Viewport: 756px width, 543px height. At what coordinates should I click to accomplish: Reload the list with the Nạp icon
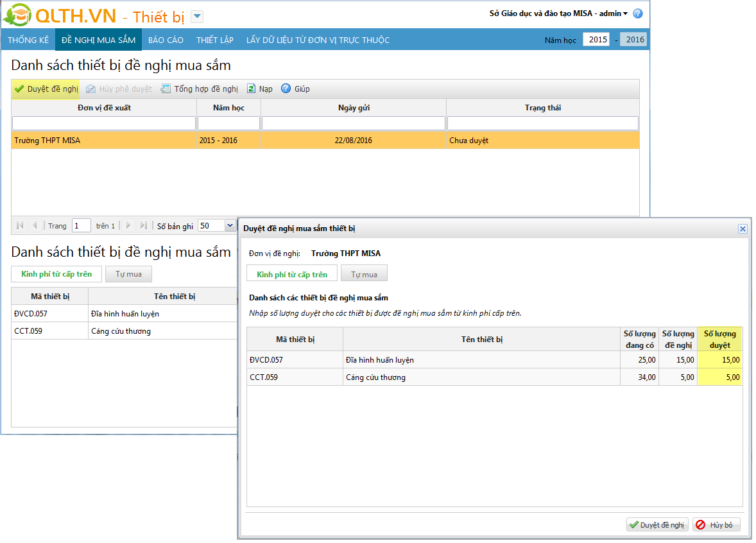pos(252,89)
